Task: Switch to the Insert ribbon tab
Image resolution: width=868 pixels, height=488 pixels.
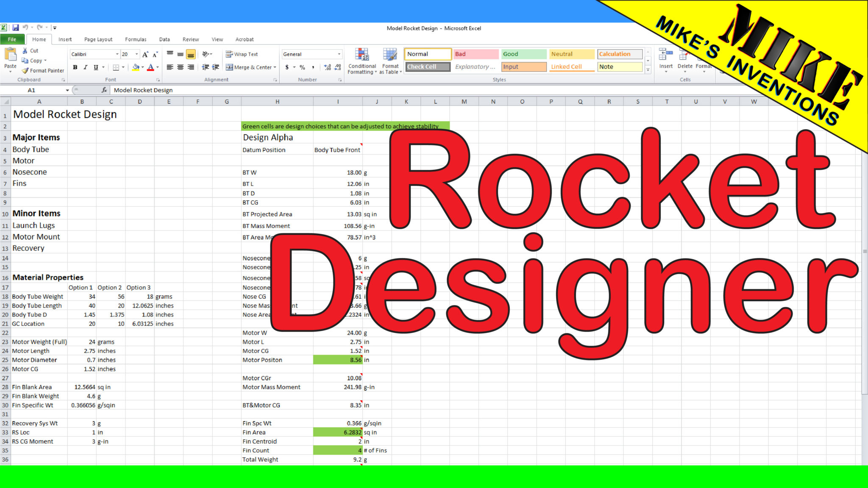Action: tap(65, 39)
